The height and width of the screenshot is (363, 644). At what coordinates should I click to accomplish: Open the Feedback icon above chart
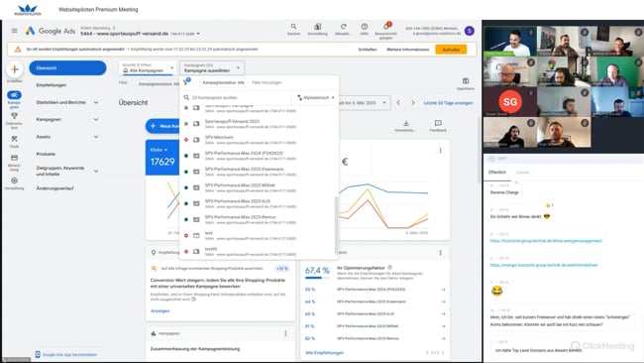(438, 123)
